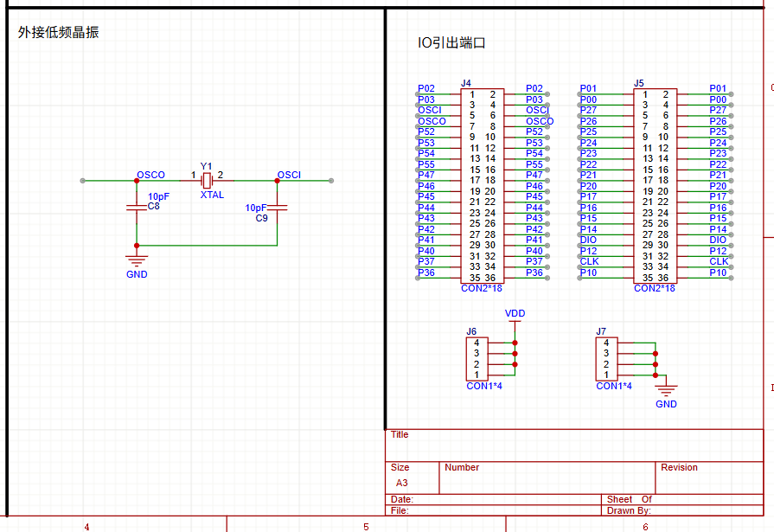This screenshot has width=774, height=532.
Task: Click the GND symbol beside J7
Action: coord(667,391)
